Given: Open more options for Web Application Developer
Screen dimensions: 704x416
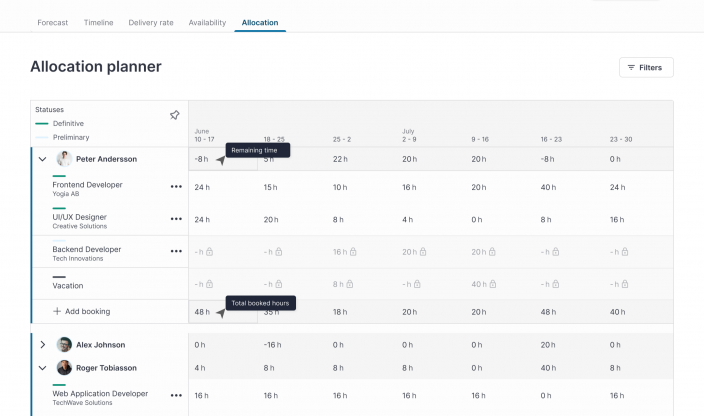Looking at the screenshot, I should coord(176,395).
